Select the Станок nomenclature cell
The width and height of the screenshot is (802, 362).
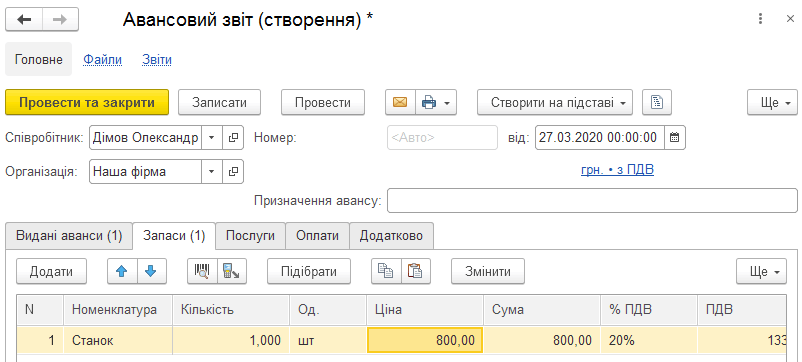click(118, 340)
